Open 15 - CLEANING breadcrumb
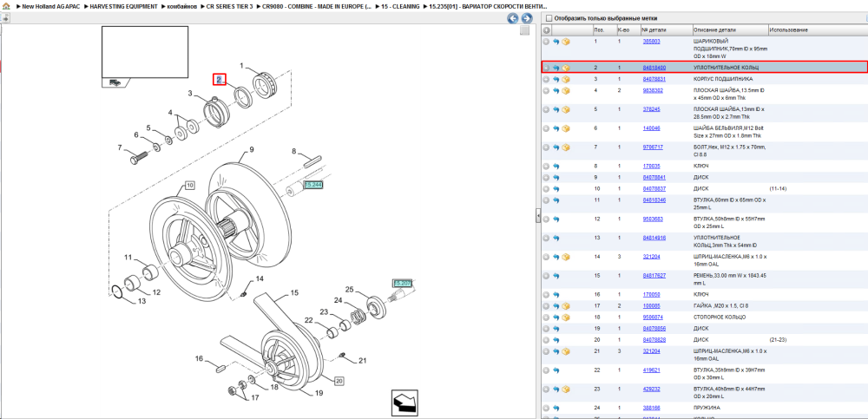868x419 pixels. pyautogui.click(x=400, y=6)
